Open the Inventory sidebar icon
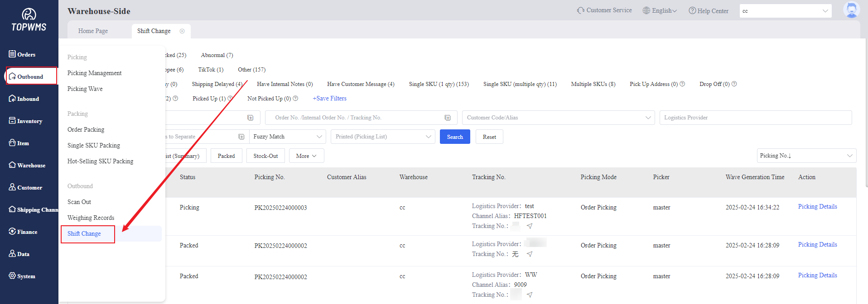 coord(12,121)
